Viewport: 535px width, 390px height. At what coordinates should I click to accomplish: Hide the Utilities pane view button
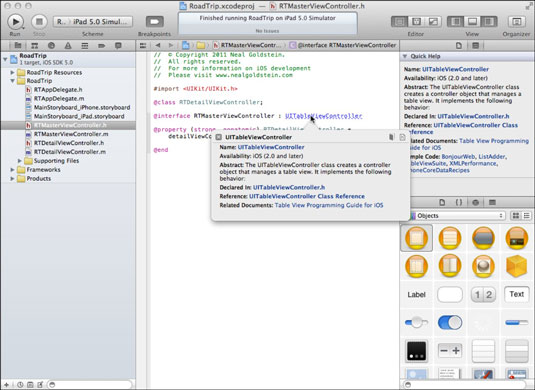coord(489,22)
